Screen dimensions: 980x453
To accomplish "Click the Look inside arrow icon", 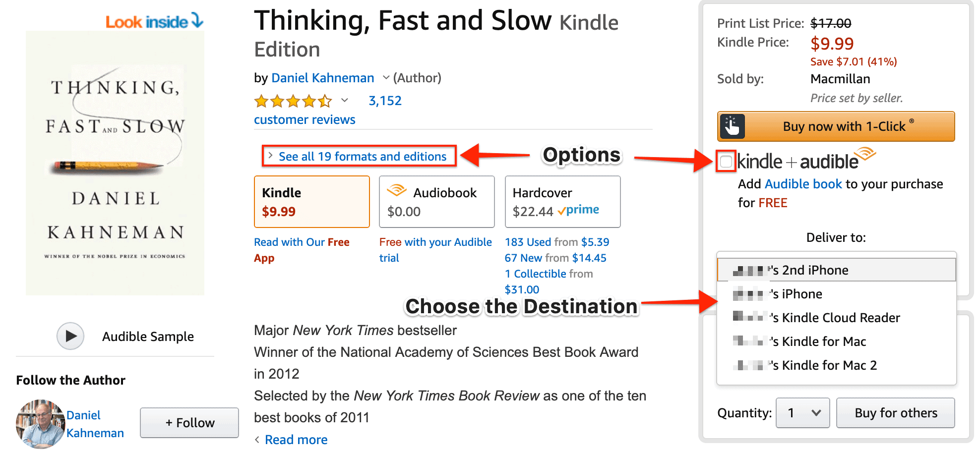I will [x=197, y=22].
